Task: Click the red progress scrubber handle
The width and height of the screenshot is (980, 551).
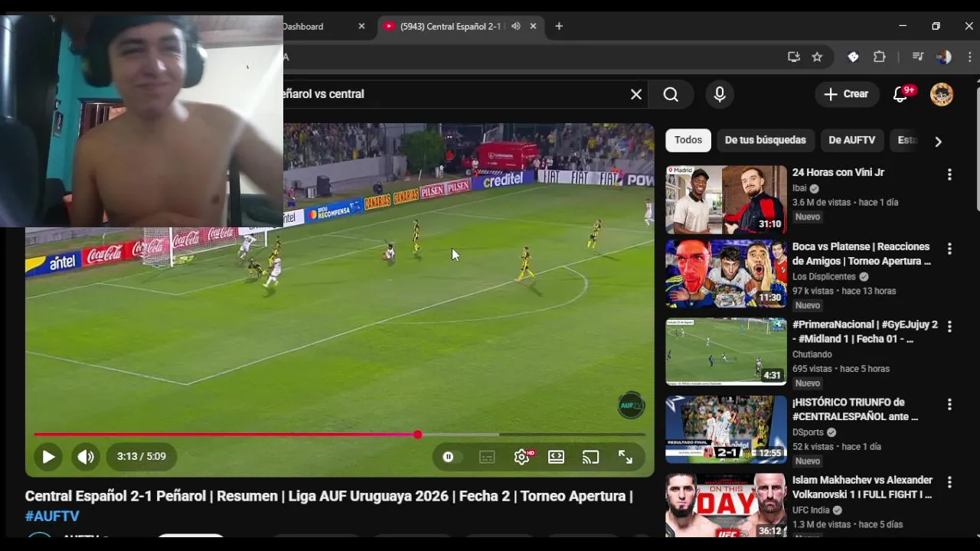Action: pos(418,435)
